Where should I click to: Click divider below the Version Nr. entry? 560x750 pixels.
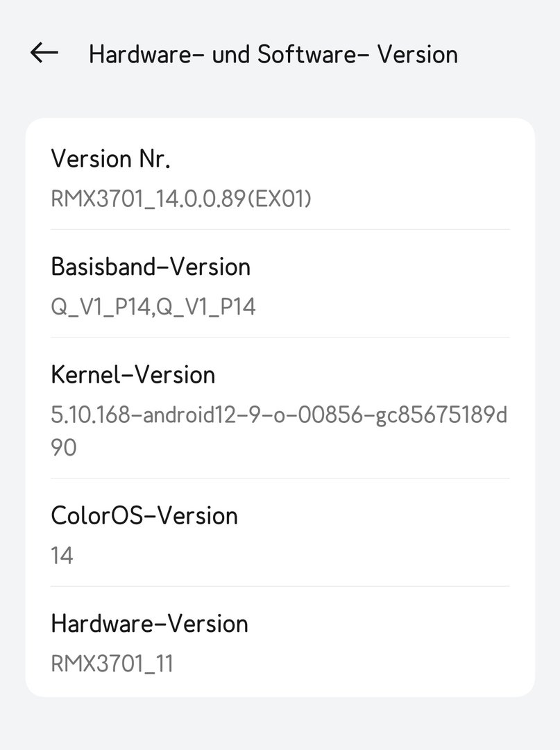pyautogui.click(x=280, y=229)
